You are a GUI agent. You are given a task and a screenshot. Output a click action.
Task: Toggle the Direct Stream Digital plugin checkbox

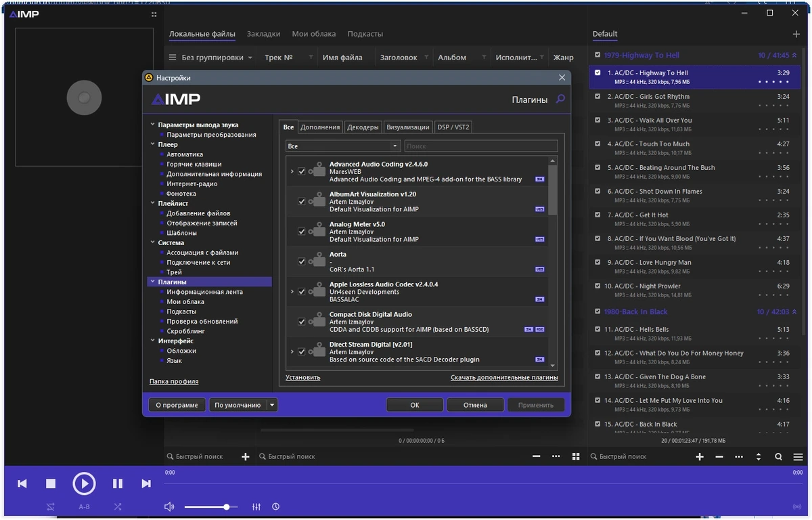pyautogui.click(x=302, y=351)
